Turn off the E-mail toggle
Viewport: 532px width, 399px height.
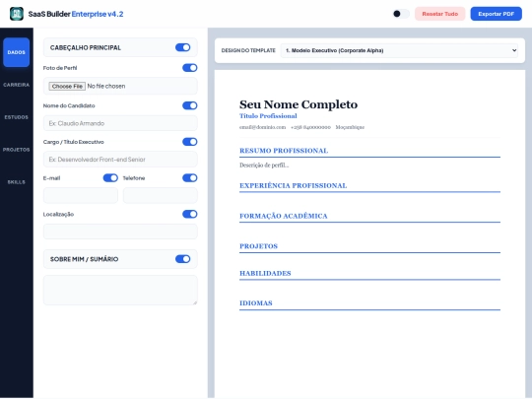tap(110, 177)
